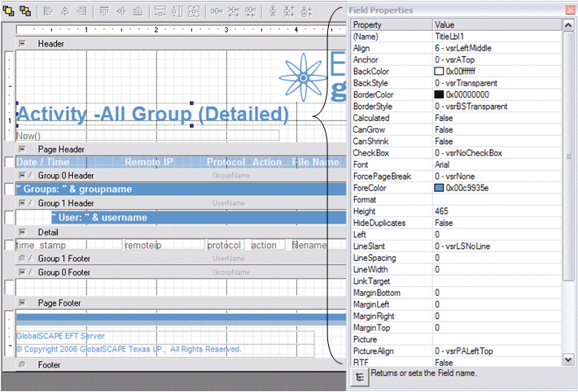Click the Send to Back toolbar icon

(x=25, y=11)
